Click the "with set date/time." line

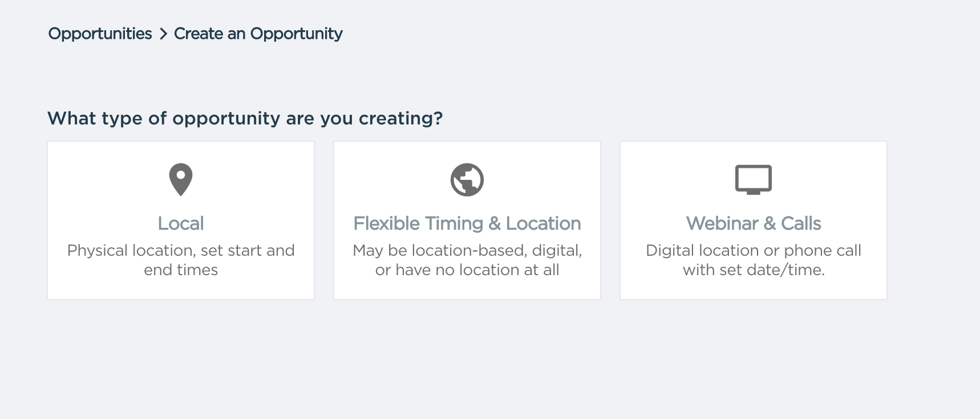(753, 269)
